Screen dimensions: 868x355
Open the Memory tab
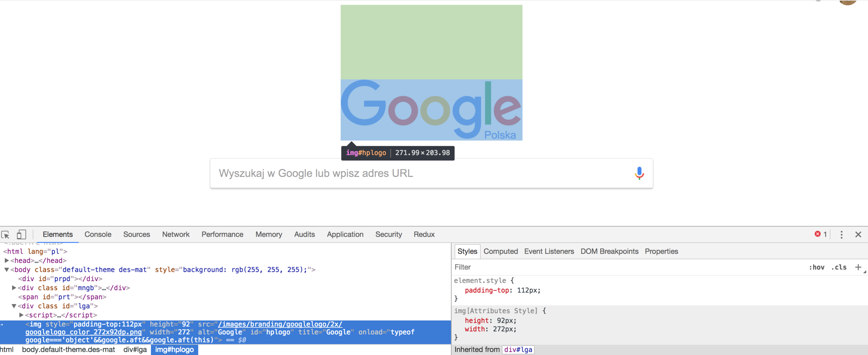[269, 235]
